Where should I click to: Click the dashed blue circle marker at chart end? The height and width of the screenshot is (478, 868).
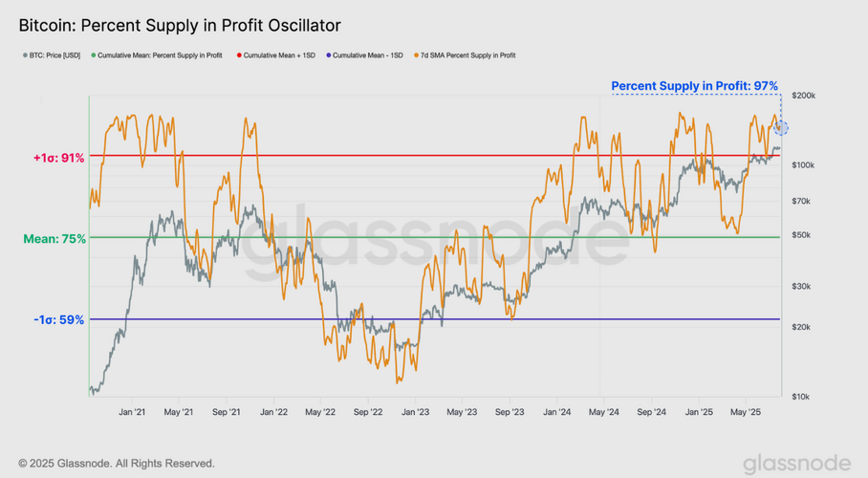click(x=781, y=127)
